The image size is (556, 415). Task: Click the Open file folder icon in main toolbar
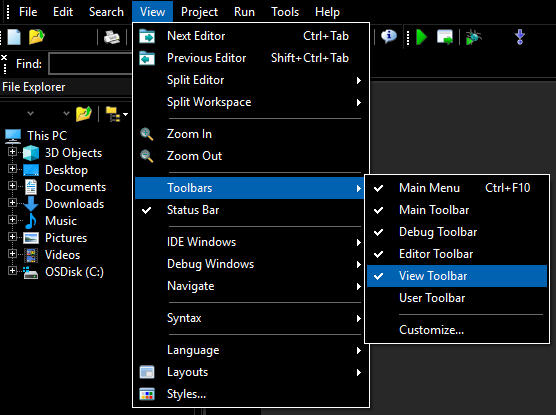tap(37, 37)
